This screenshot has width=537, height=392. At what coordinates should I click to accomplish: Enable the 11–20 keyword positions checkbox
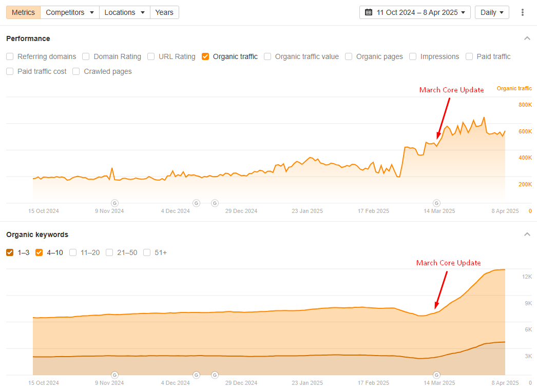[73, 252]
